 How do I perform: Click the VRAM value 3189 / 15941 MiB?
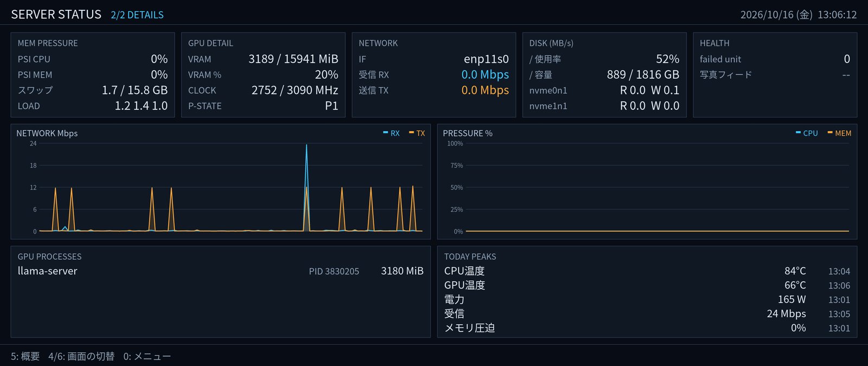pyautogui.click(x=293, y=59)
